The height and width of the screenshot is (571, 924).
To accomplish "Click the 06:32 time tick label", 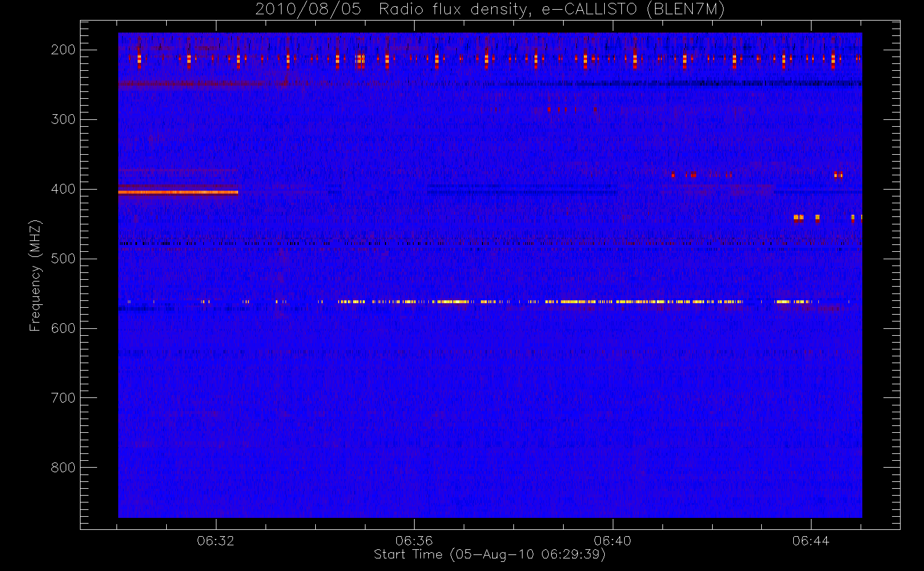I will (216, 541).
